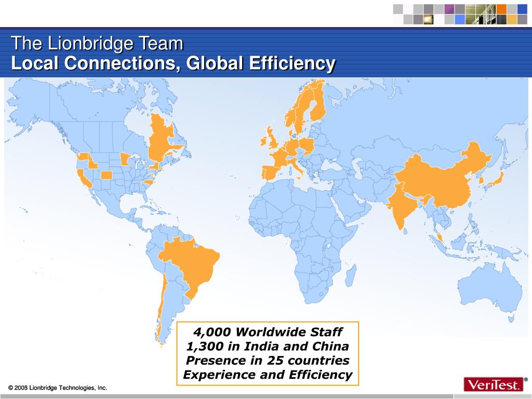Image resolution: width=532 pixels, height=399 pixels.
Task: Click orange-highlighted China on the map
Action: tap(441, 180)
